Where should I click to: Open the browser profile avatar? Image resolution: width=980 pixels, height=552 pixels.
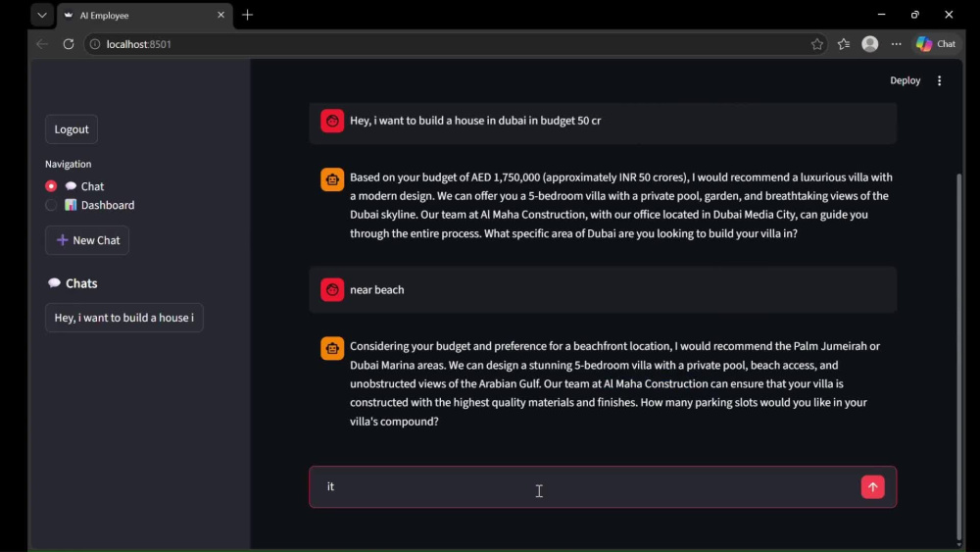tap(870, 44)
